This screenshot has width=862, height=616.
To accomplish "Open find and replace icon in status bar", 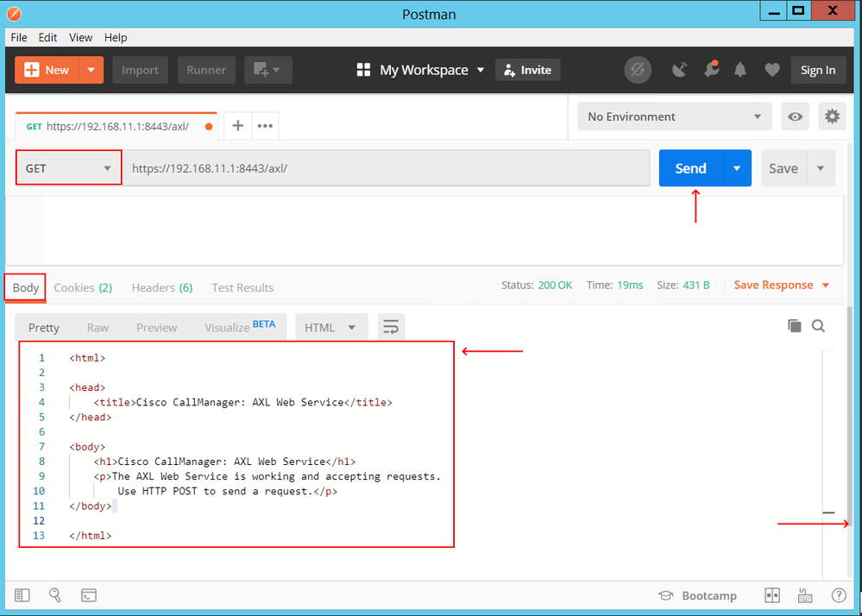I will click(55, 595).
